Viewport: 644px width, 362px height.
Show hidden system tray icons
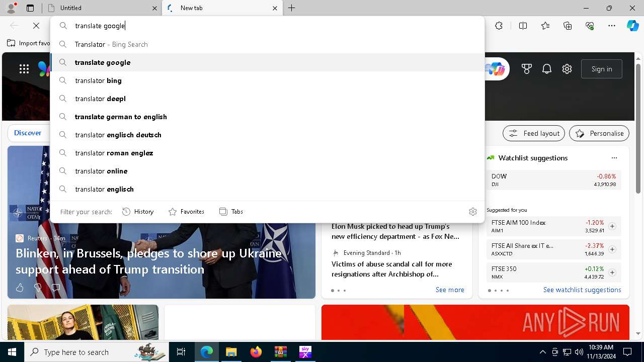pos(542,352)
